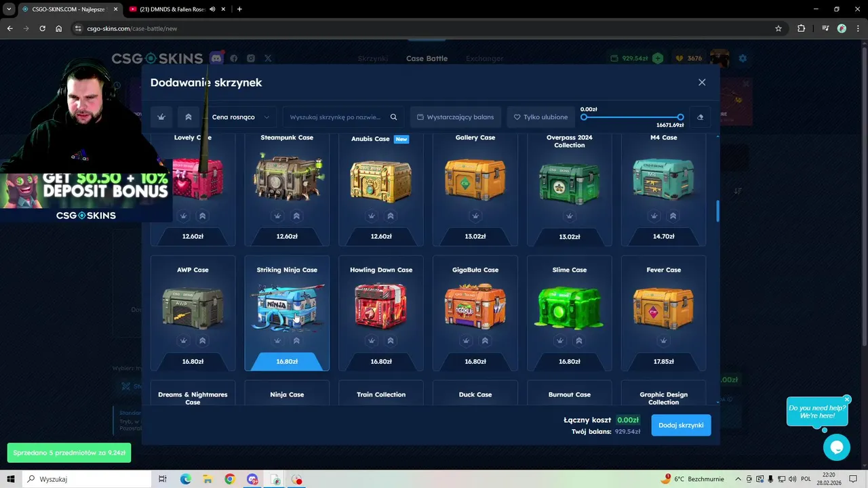Click the double-chevron icon on GigaBuła Case

[485, 340]
